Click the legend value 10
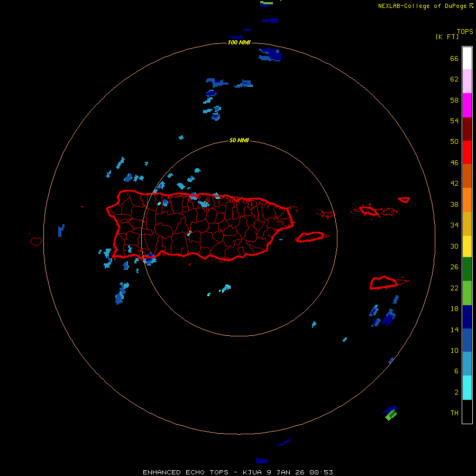Screen dimensions: 476x476 (x=454, y=350)
